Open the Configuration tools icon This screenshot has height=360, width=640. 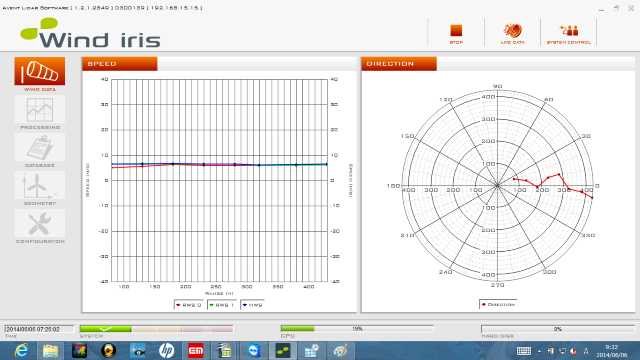[x=40, y=223]
